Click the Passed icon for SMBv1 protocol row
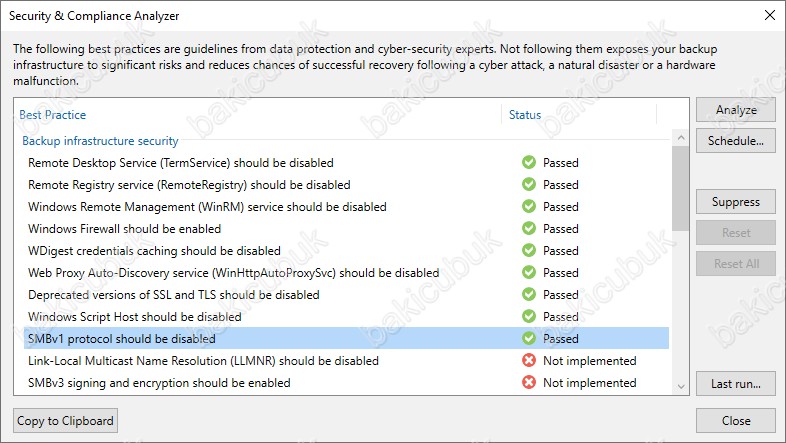 (528, 339)
